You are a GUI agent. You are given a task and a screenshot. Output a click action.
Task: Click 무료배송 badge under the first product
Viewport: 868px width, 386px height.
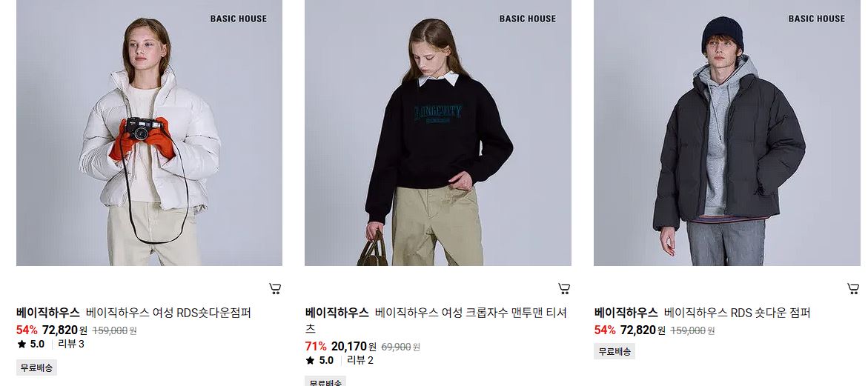[36, 367]
